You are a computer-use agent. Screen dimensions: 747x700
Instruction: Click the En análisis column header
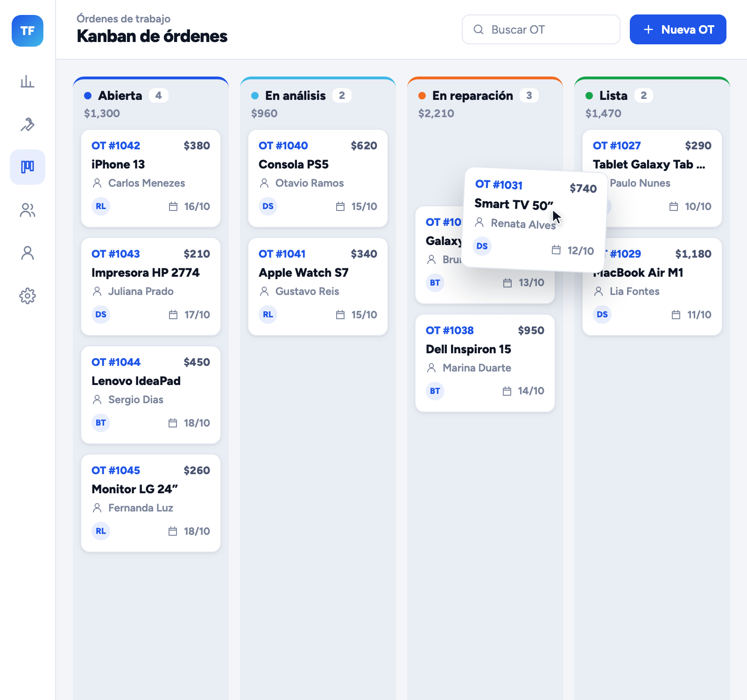pyautogui.click(x=296, y=96)
